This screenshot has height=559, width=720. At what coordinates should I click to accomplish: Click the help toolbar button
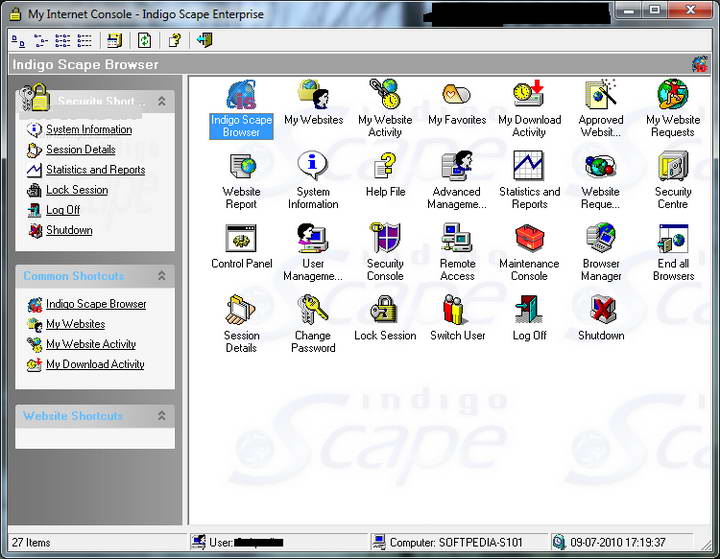(x=174, y=40)
